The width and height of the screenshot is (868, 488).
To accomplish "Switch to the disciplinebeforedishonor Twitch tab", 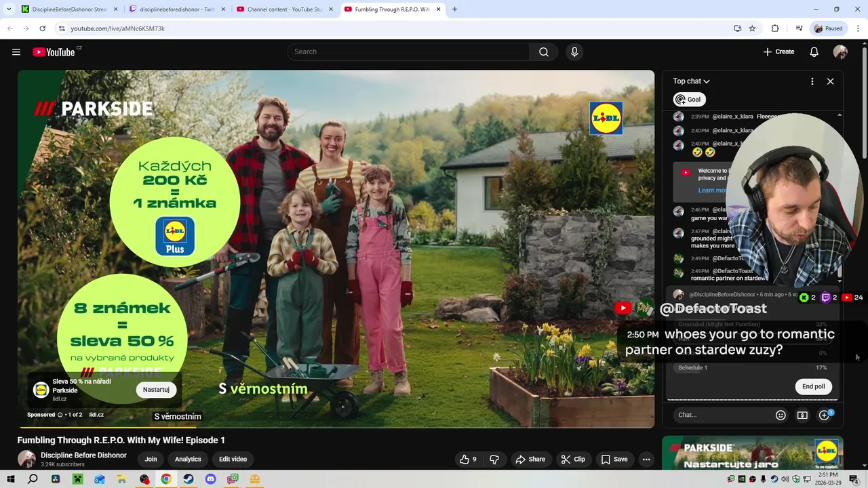I will click(176, 9).
